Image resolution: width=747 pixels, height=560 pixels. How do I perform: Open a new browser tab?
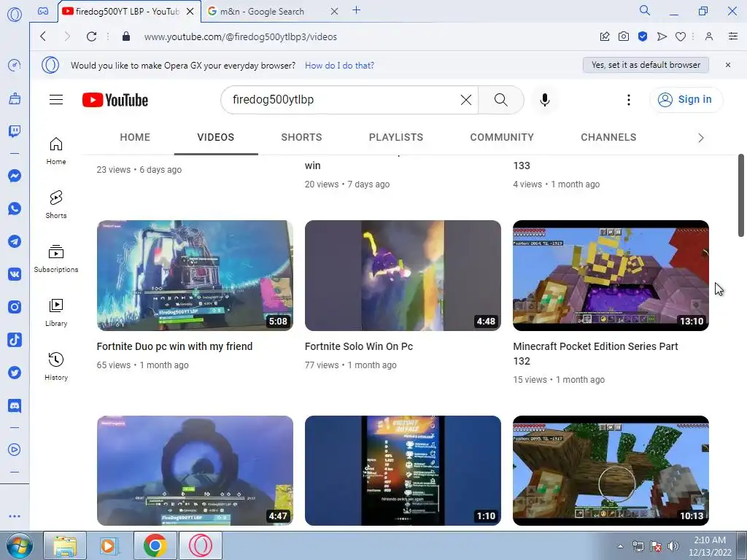coord(356,10)
